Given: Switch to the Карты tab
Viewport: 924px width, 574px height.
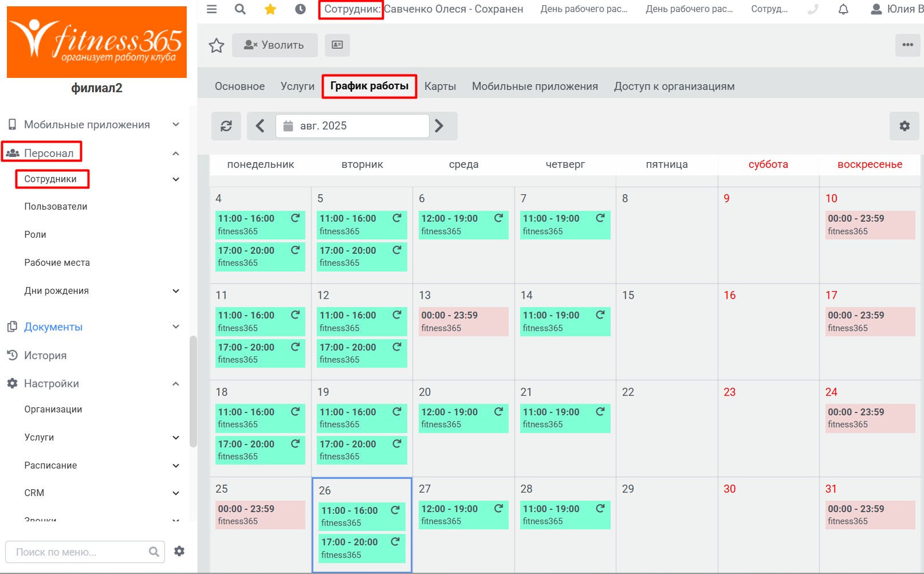Looking at the screenshot, I should pos(440,87).
